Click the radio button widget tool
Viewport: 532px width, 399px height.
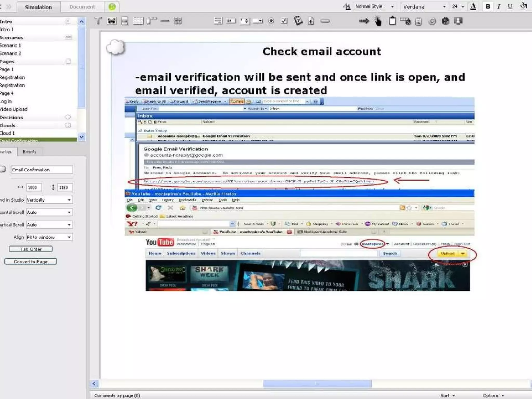click(271, 21)
